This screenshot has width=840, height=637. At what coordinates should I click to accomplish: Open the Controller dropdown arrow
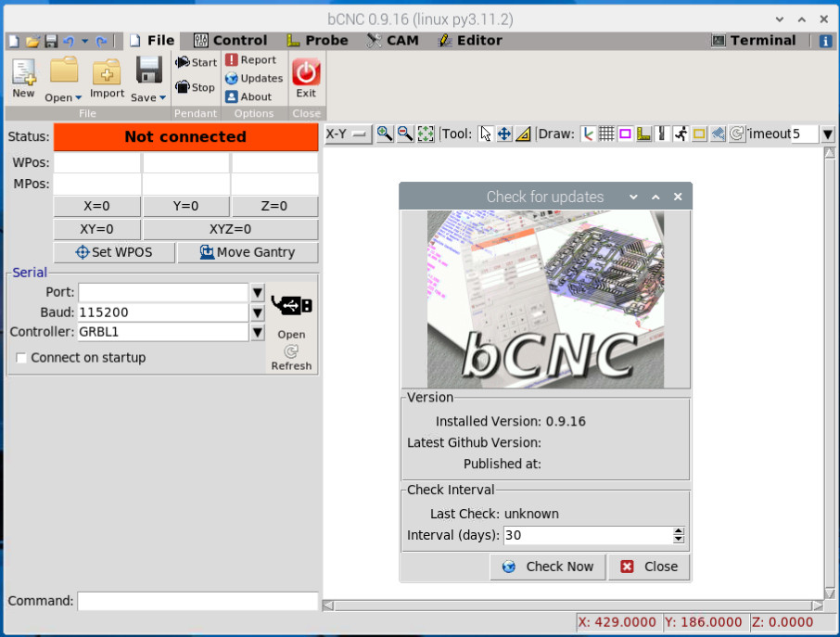click(x=258, y=332)
